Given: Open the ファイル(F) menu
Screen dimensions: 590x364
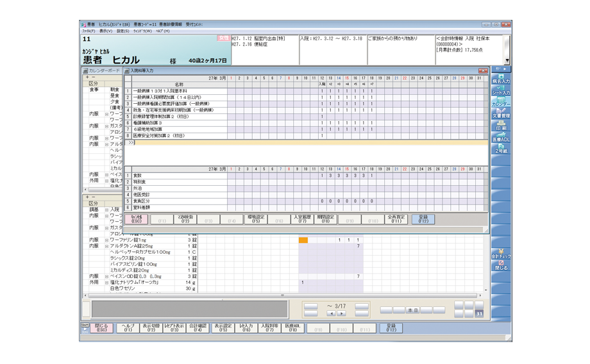Looking at the screenshot, I should [x=88, y=31].
